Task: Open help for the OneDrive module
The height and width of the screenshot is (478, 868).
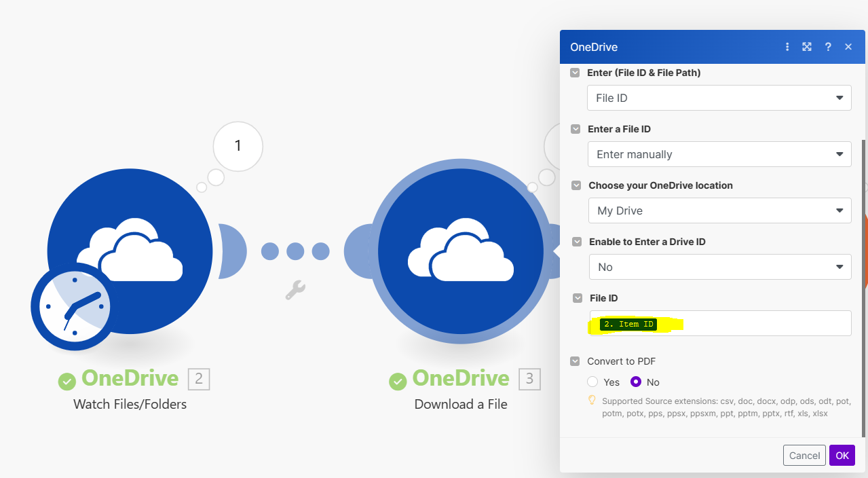Action: point(828,46)
